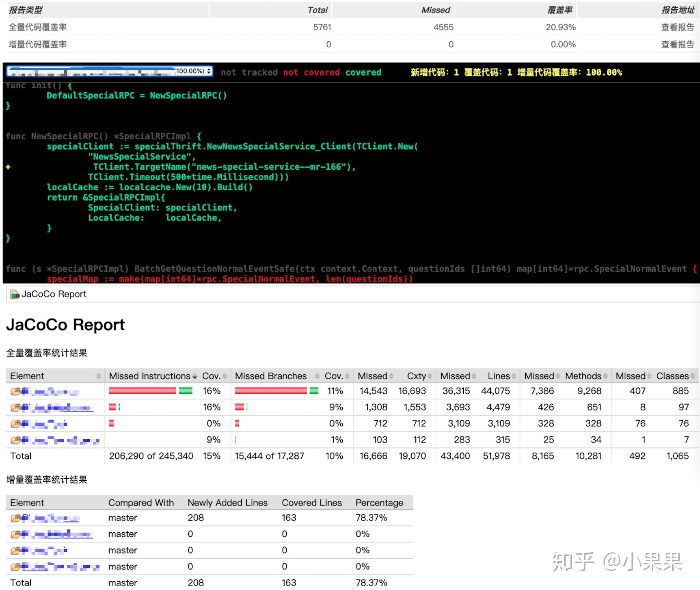Image resolution: width=700 pixels, height=590 pixels.
Task: Click the sort arrow on Missed before Methods
Action: [558, 376]
